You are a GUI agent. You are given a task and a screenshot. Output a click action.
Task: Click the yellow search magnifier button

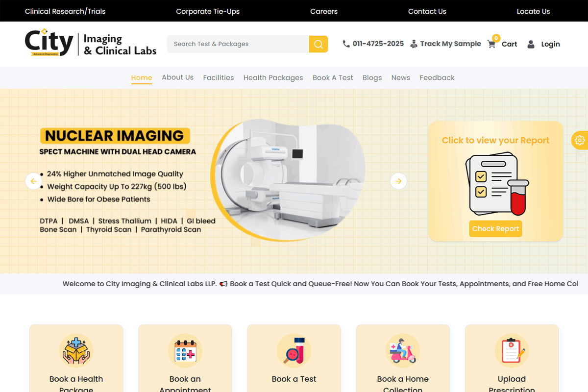318,44
